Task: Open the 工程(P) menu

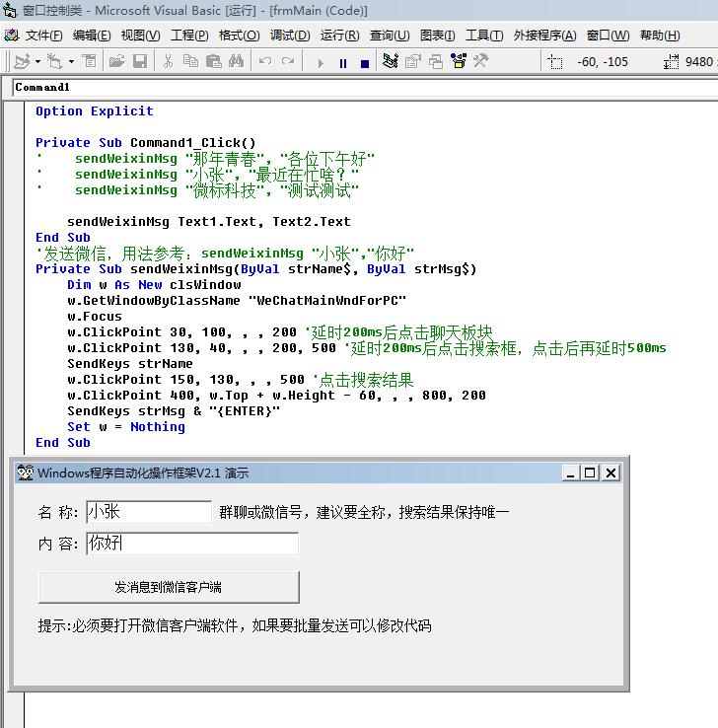Action: pos(189,36)
